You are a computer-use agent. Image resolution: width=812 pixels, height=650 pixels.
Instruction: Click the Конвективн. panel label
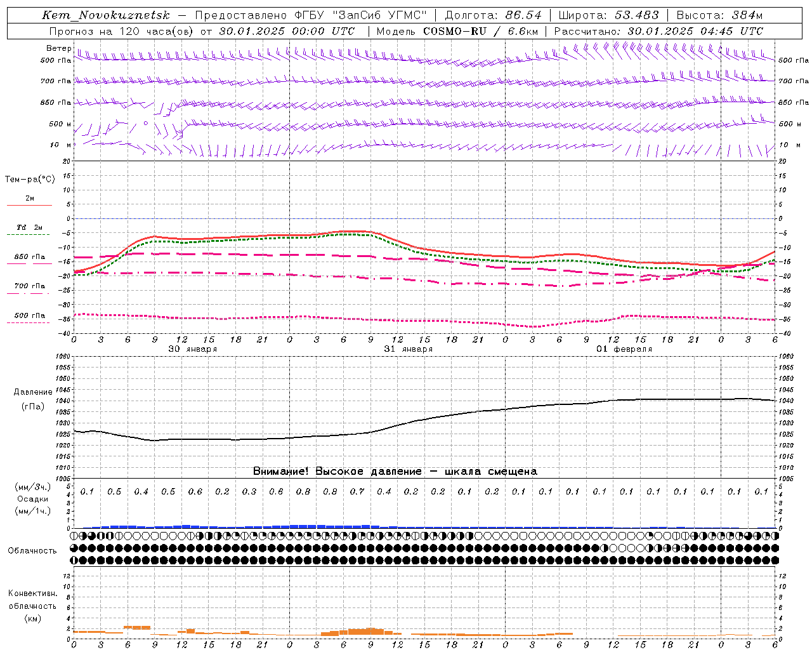[x=32, y=594]
